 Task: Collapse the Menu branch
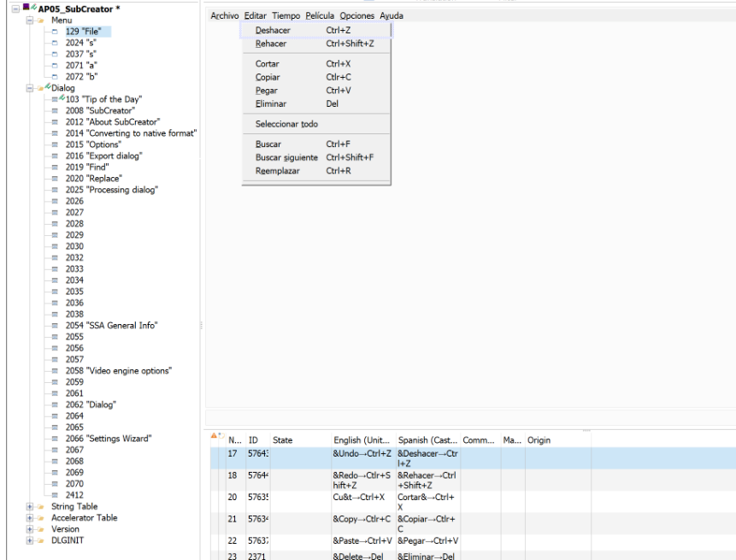[29, 20]
